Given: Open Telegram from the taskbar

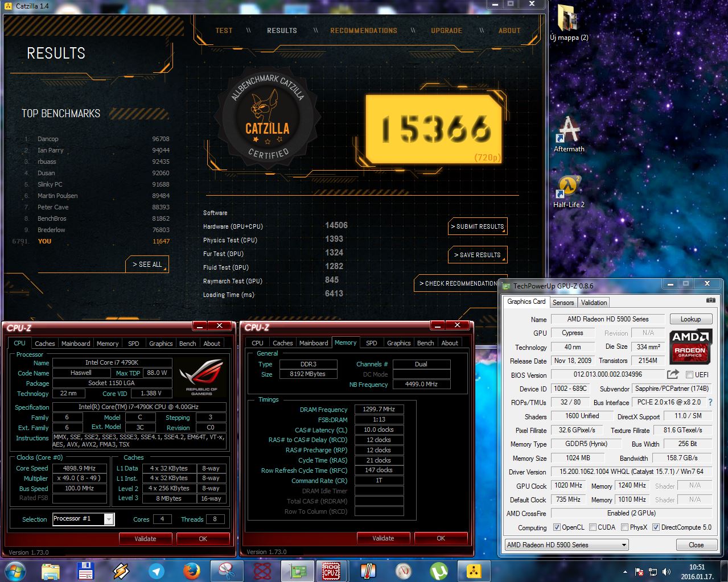Looking at the screenshot, I should click(156, 571).
